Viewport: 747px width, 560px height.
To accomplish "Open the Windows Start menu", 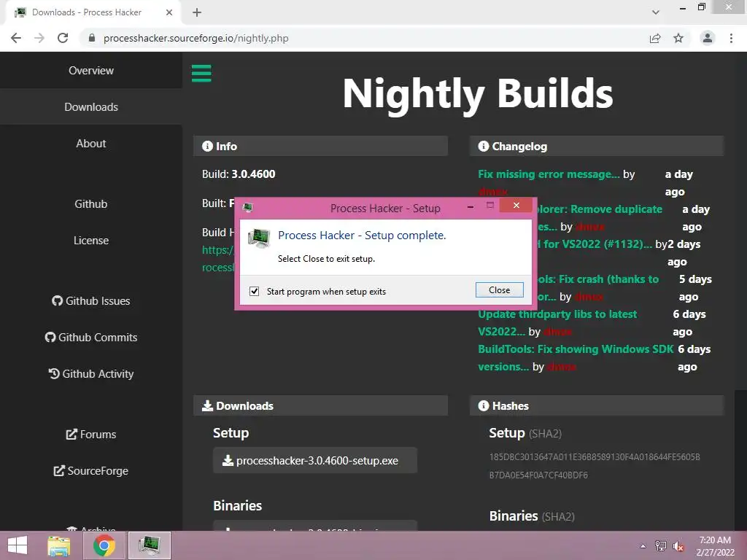I will click(18, 545).
